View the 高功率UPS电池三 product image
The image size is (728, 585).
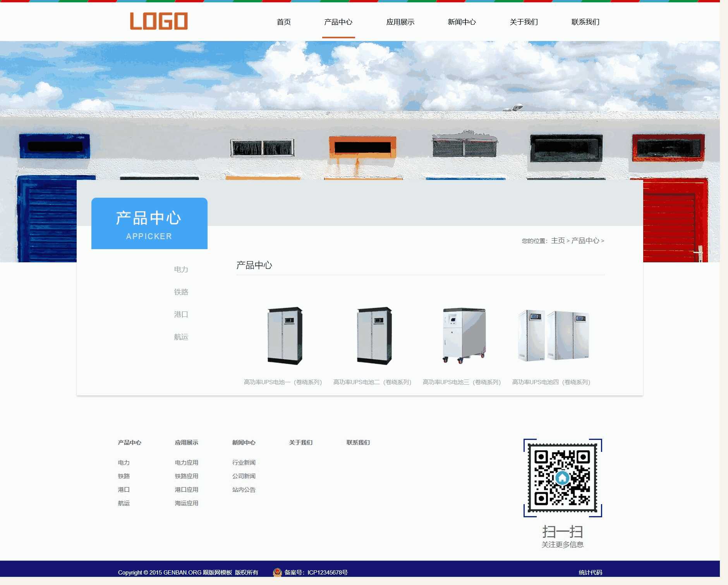464,335
